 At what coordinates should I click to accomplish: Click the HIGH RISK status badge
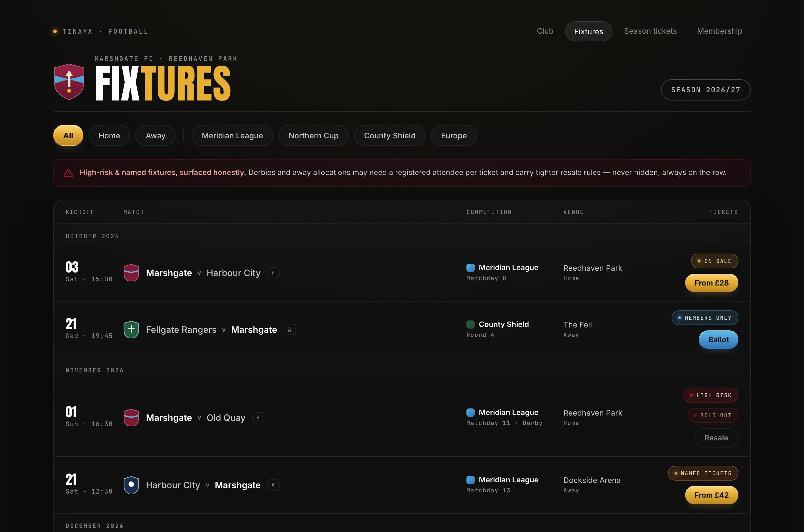pyautogui.click(x=711, y=395)
